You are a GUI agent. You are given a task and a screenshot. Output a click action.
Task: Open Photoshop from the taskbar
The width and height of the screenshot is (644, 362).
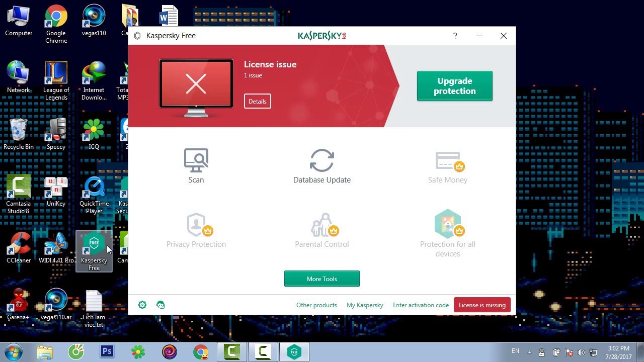pyautogui.click(x=107, y=352)
